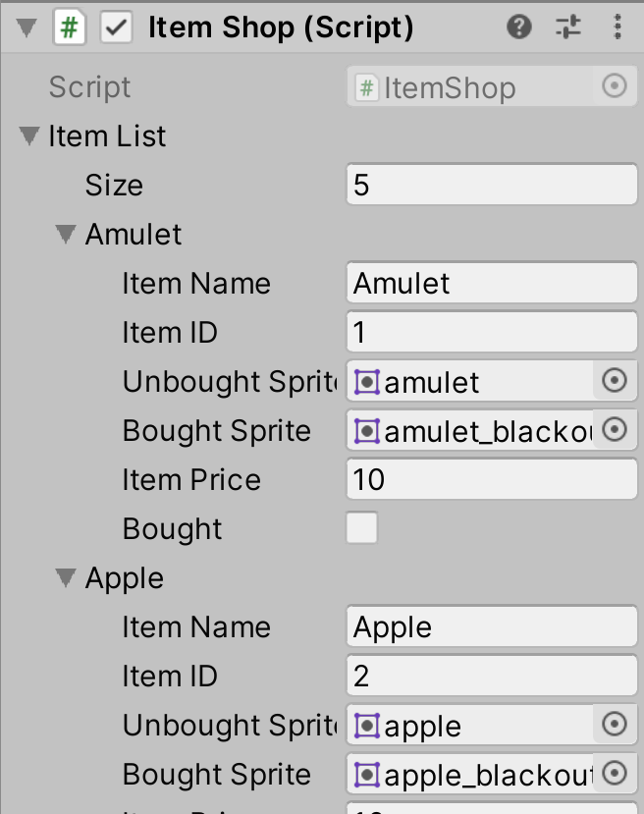The height and width of the screenshot is (814, 644).
Task: Click the green hash script icon in header
Action: 69,27
